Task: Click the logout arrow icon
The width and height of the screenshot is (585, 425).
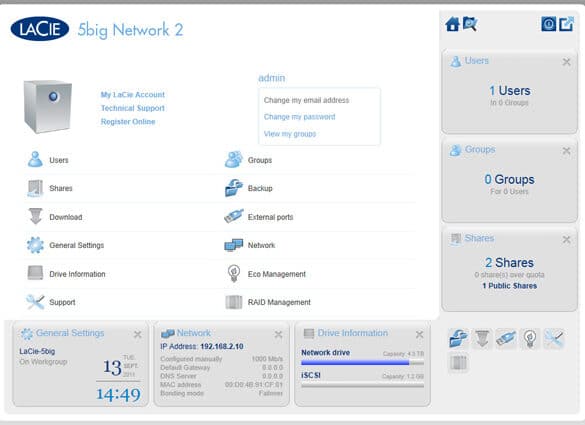Action: point(566,24)
